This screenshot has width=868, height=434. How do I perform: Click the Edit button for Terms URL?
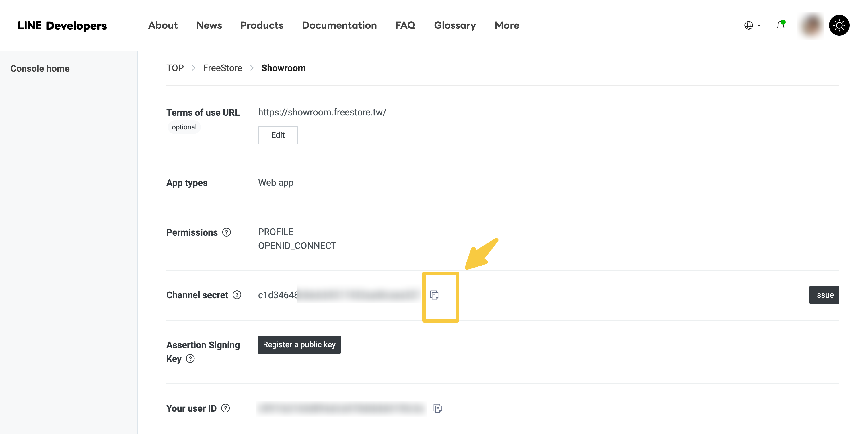278,135
